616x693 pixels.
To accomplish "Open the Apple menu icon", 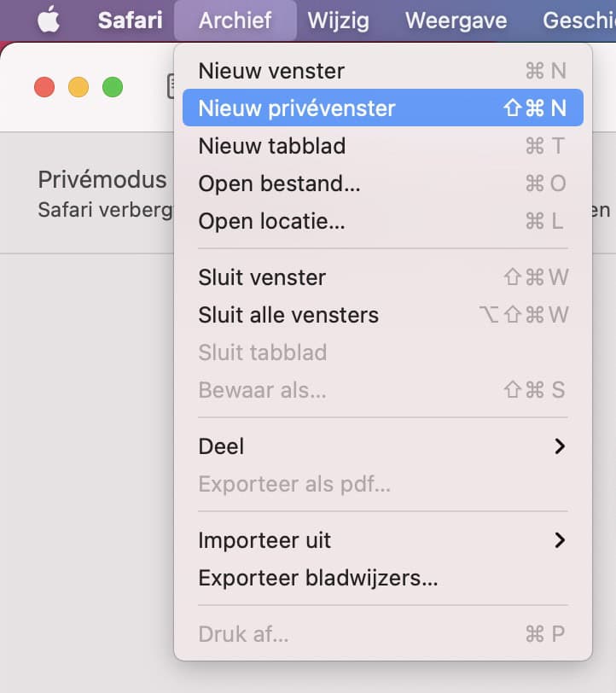I will click(49, 20).
